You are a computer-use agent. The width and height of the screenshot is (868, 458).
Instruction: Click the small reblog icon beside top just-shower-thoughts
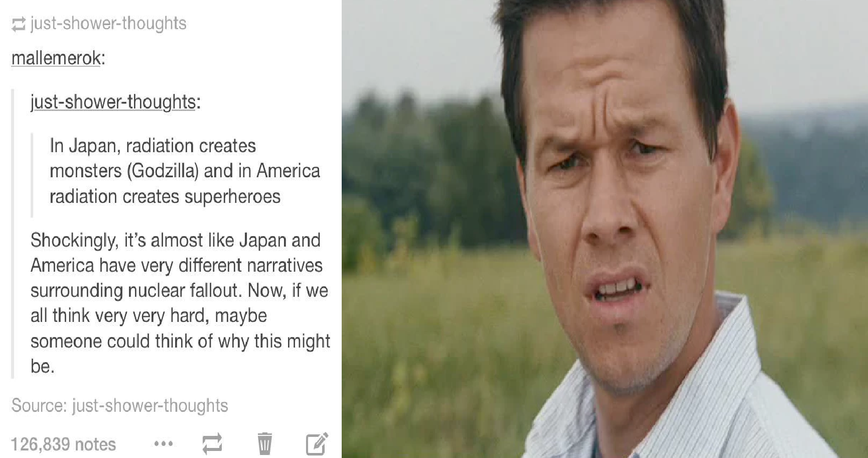point(19,24)
